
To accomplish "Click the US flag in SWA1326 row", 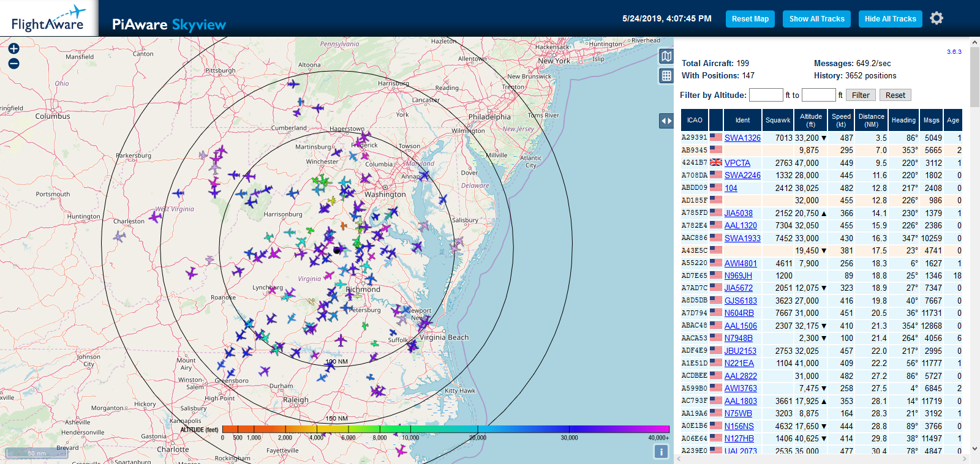I will pyautogui.click(x=716, y=137).
